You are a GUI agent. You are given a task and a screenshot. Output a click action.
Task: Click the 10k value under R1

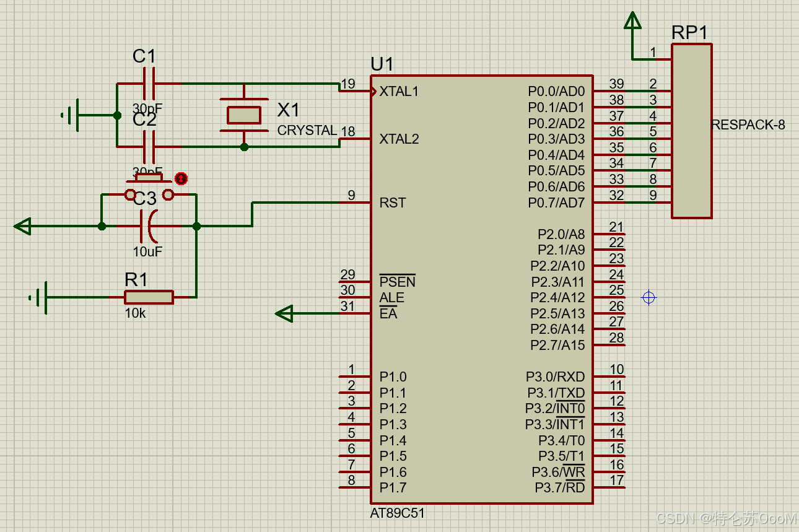pos(135,313)
